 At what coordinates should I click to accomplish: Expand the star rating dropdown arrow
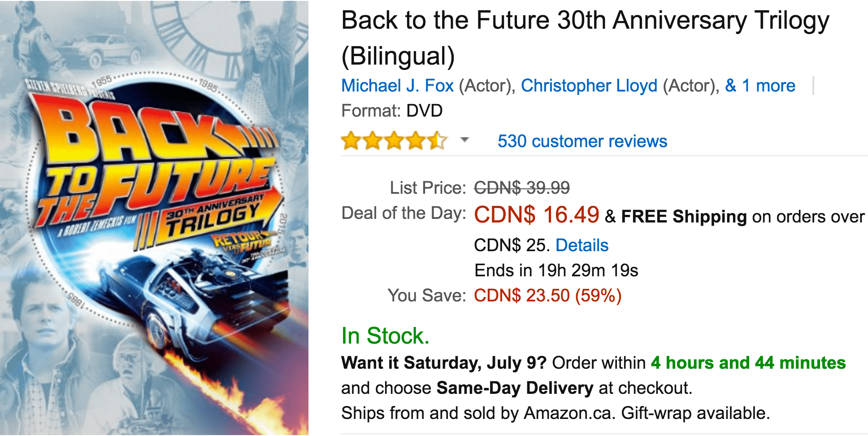[465, 140]
